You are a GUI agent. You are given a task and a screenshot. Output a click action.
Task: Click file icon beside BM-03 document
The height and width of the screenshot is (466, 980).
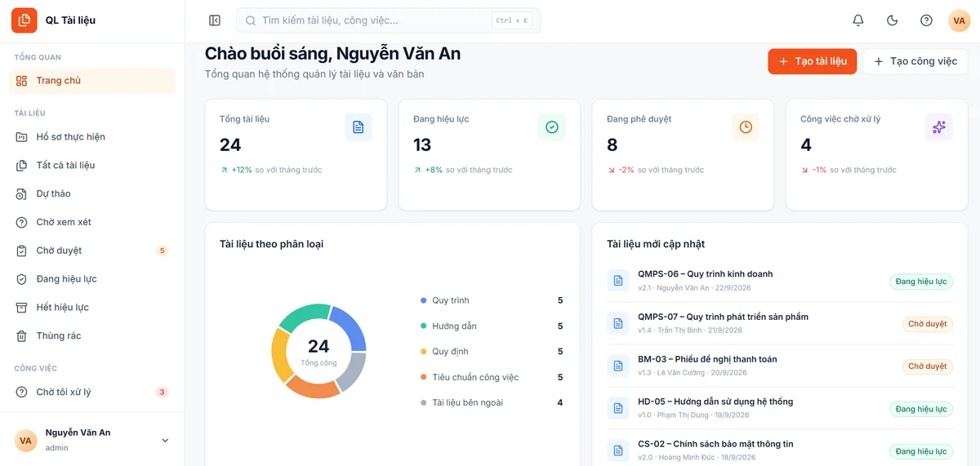pyautogui.click(x=618, y=366)
